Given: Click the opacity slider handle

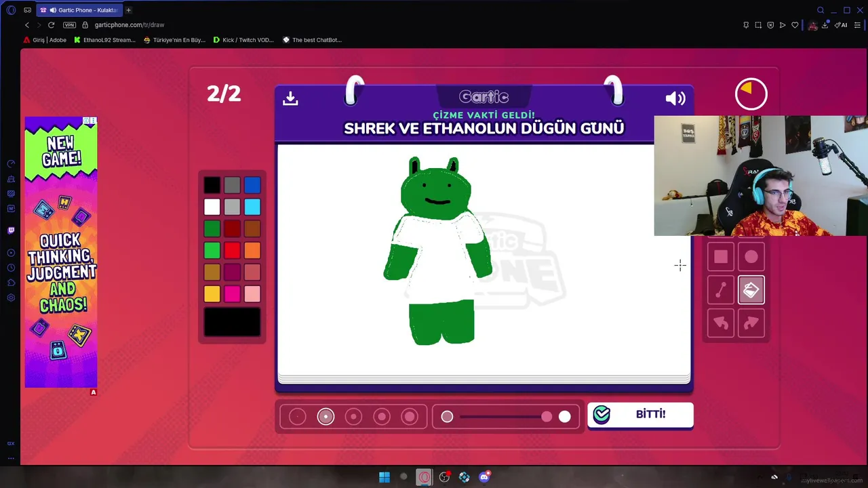Looking at the screenshot, I should pos(547,417).
